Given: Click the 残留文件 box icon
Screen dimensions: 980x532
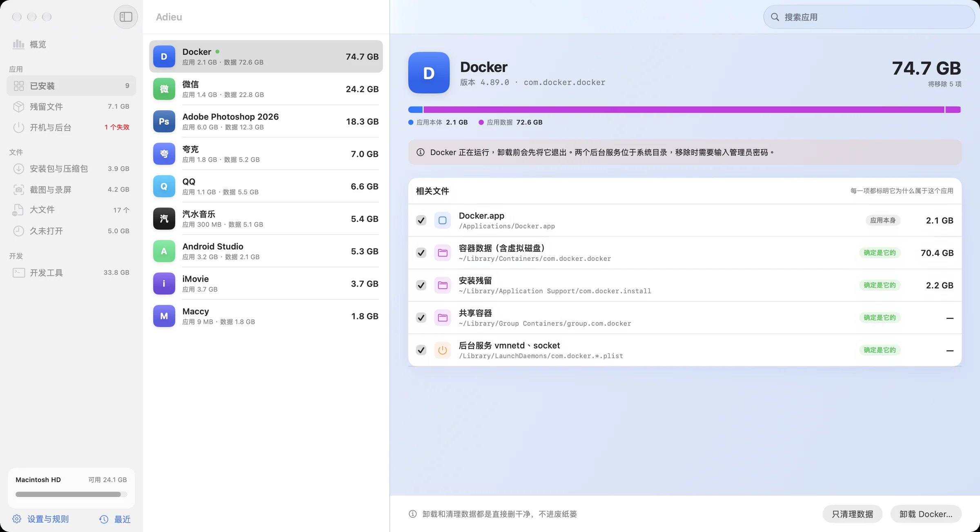Looking at the screenshot, I should pos(19,107).
